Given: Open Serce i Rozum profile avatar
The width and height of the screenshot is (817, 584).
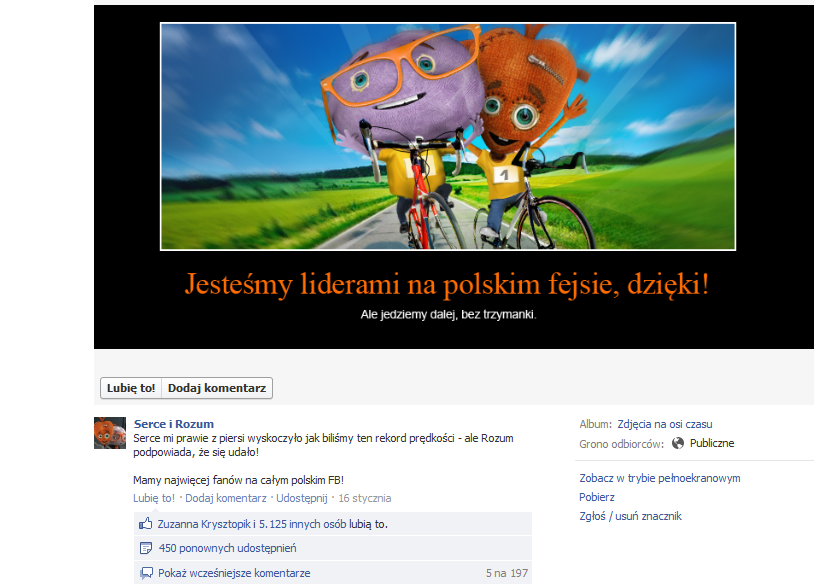Looking at the screenshot, I should click(110, 433).
